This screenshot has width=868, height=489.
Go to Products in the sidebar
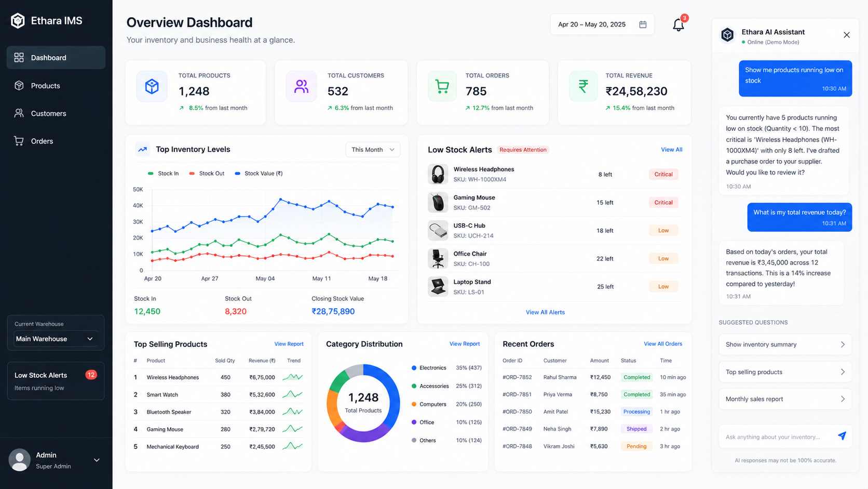56,86
